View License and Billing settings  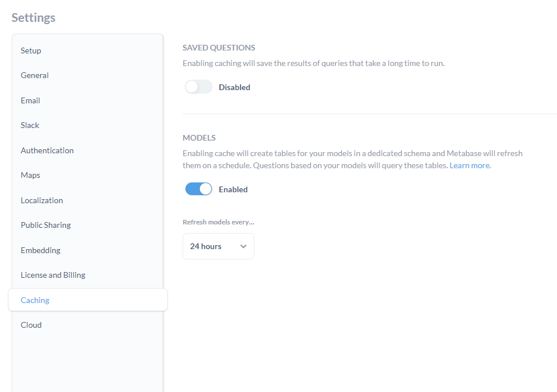click(x=53, y=275)
